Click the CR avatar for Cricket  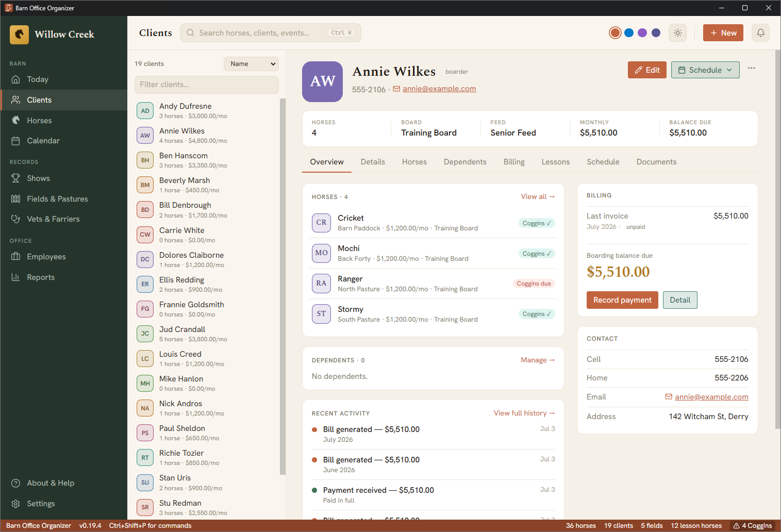(321, 223)
